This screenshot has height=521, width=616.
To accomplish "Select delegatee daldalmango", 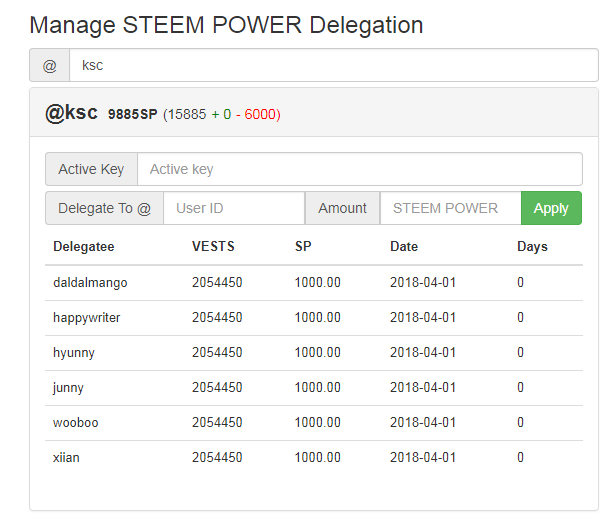I will click(90, 283).
